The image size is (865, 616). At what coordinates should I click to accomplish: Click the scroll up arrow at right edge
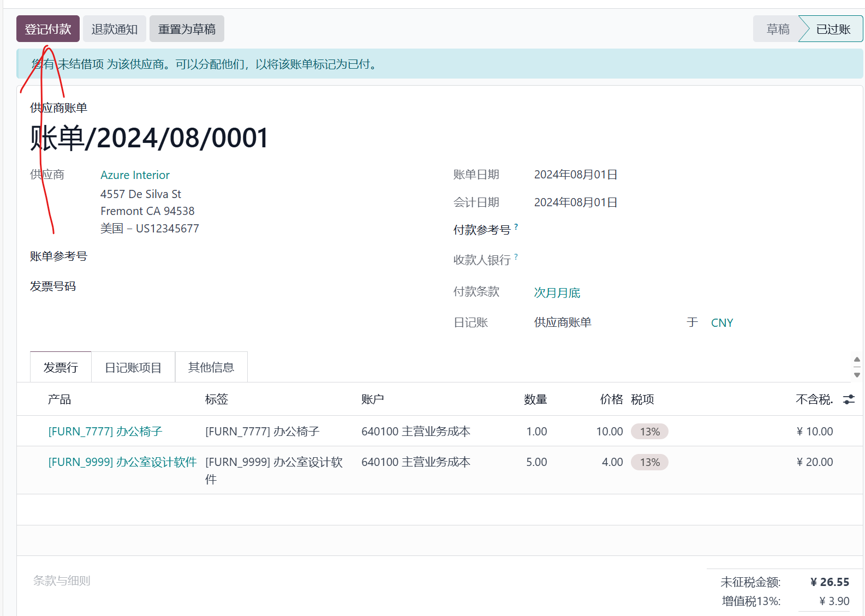pos(857,360)
